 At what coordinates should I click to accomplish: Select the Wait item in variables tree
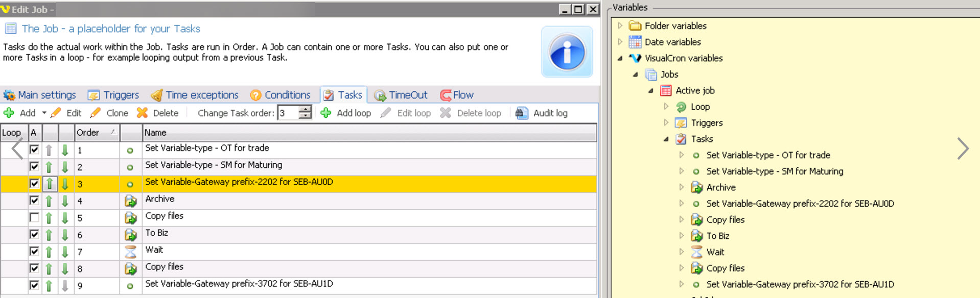[x=715, y=252]
